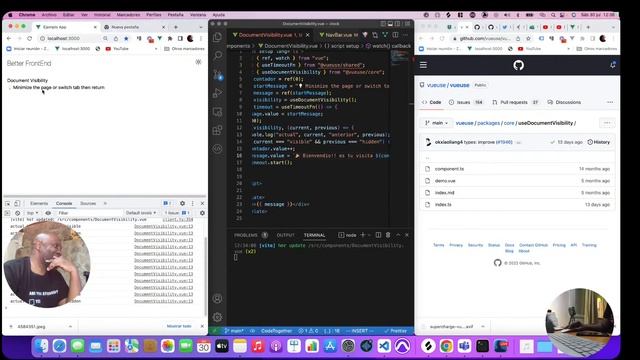
Task: Open Finder from the Dock
Action: point(41,346)
